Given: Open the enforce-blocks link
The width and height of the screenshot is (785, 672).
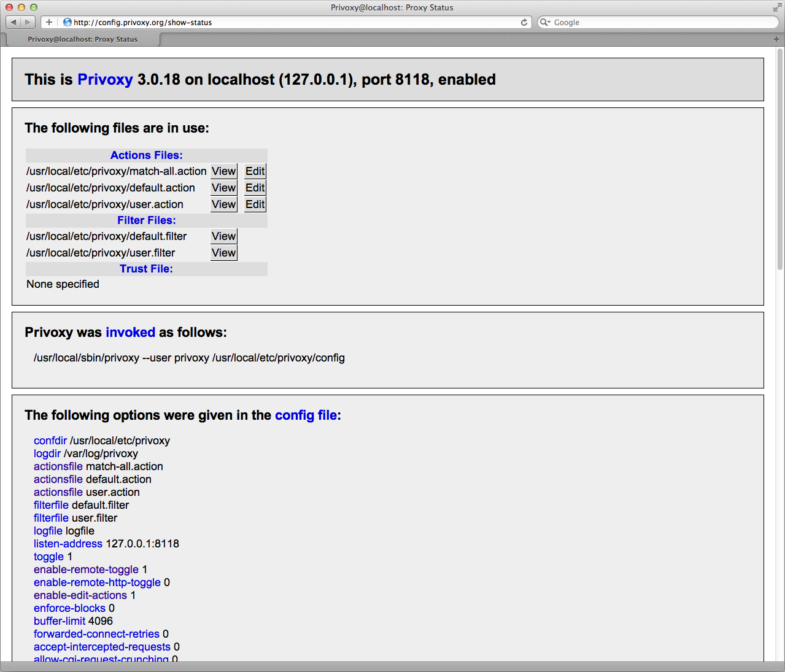Looking at the screenshot, I should tap(69, 608).
